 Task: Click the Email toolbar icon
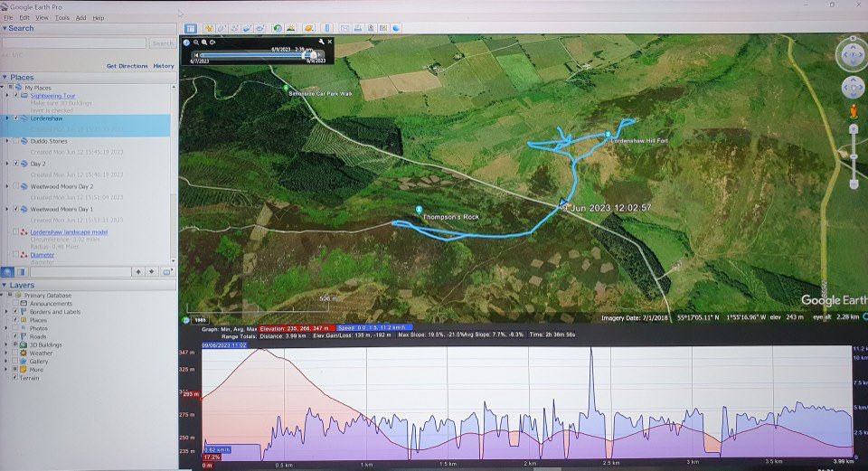[x=345, y=28]
